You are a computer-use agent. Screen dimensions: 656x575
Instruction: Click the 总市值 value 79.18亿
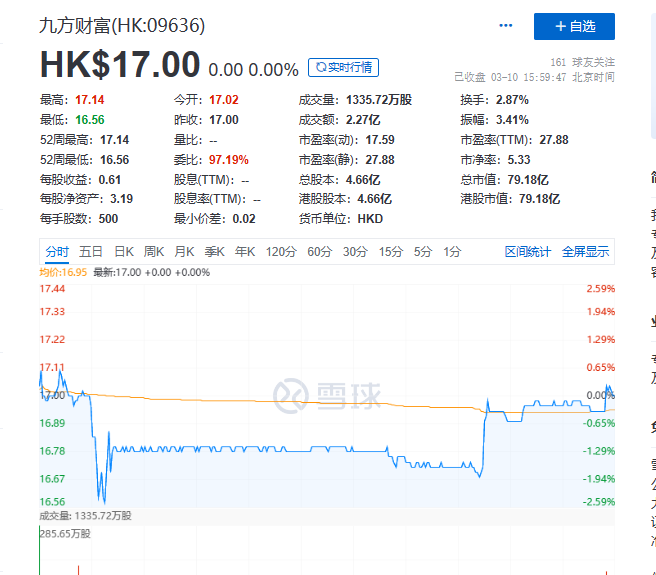tap(528, 180)
